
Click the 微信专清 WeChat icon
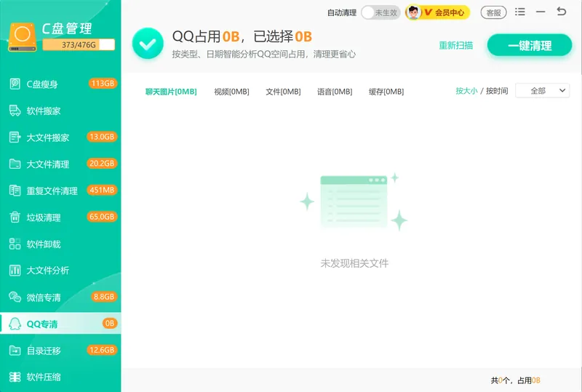(x=15, y=297)
